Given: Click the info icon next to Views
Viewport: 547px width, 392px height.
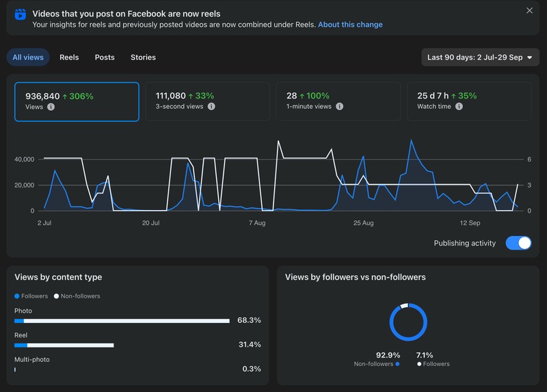Looking at the screenshot, I should click(51, 107).
